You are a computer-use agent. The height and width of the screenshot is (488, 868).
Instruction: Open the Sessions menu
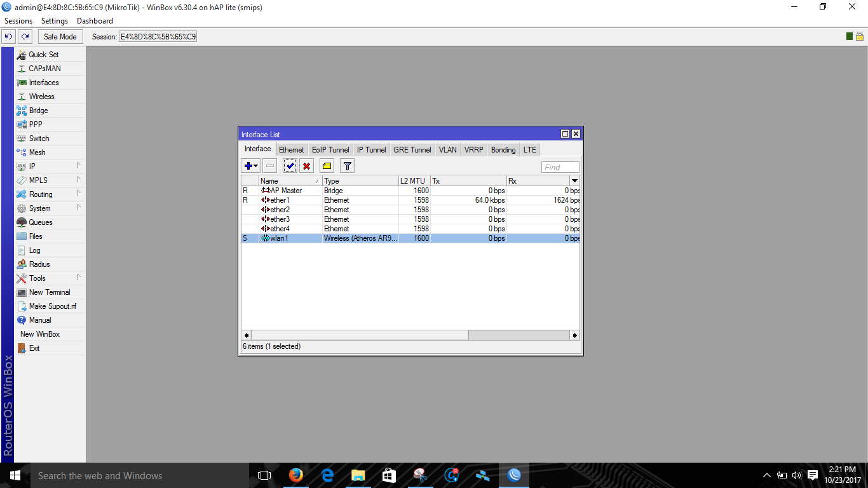(x=18, y=20)
